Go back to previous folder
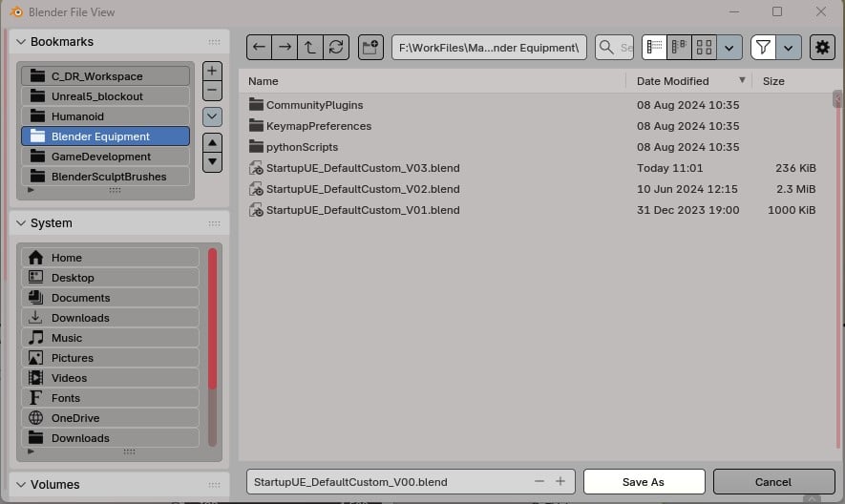Screen dimensions: 845x504 point(259,48)
